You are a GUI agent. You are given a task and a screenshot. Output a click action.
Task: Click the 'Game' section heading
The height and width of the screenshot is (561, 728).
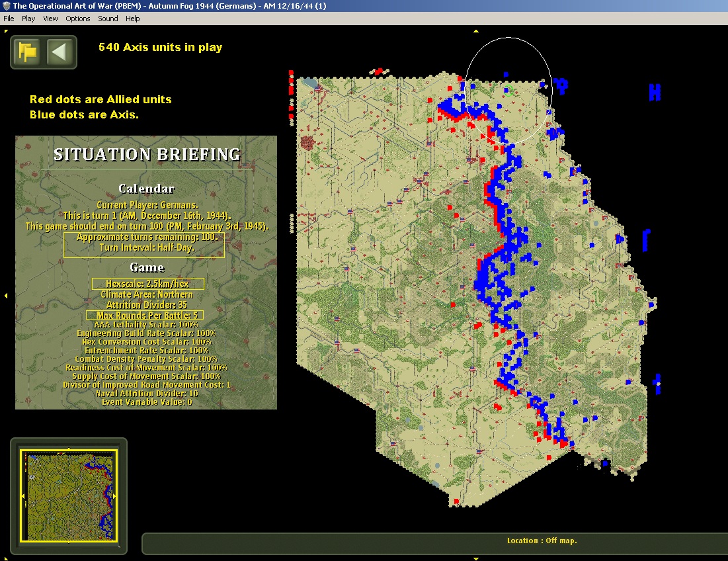click(147, 267)
